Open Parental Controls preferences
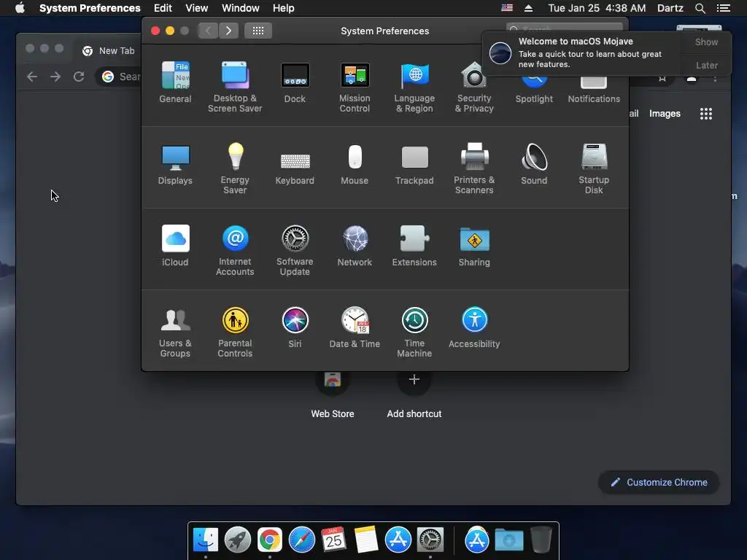This screenshot has width=747, height=560. 235,332
